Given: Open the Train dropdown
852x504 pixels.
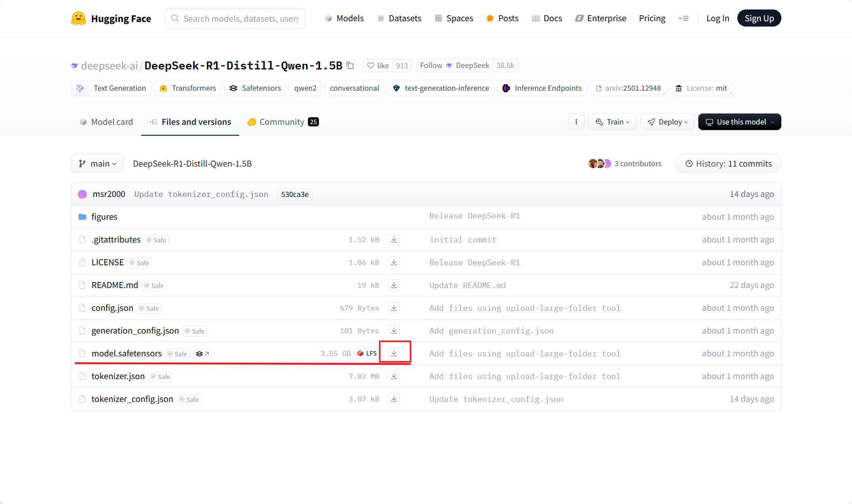Looking at the screenshot, I should (x=612, y=122).
